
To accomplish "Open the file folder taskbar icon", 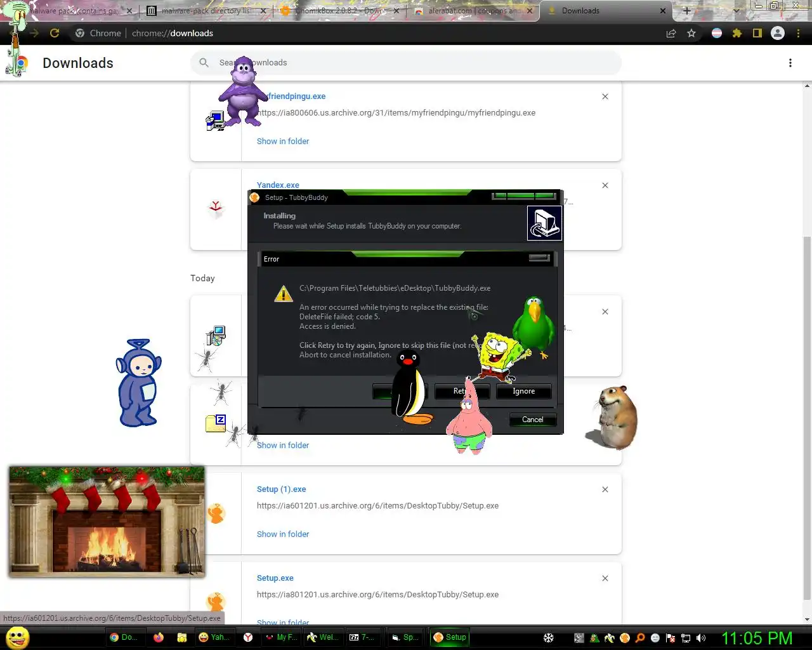I will (x=181, y=637).
